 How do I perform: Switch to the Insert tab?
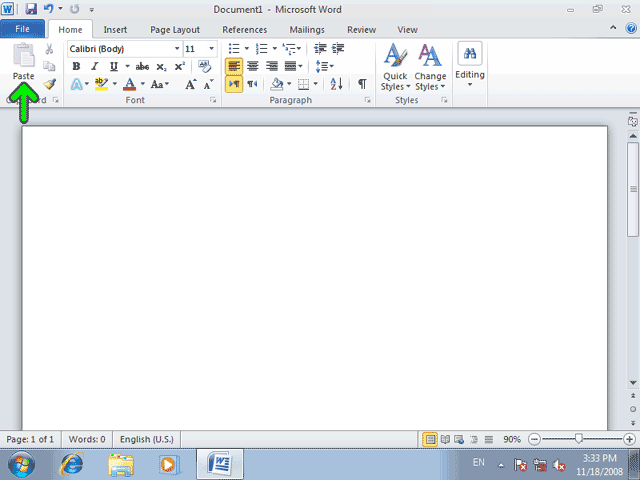pyautogui.click(x=115, y=30)
